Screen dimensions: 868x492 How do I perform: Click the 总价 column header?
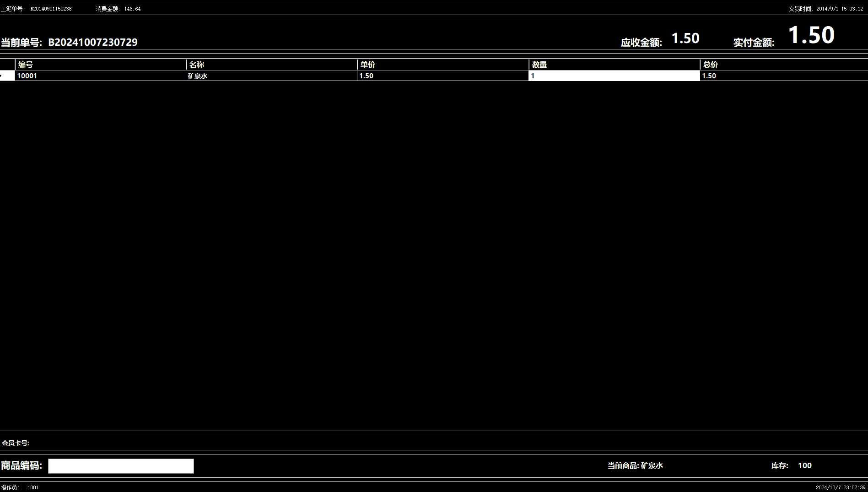point(784,65)
